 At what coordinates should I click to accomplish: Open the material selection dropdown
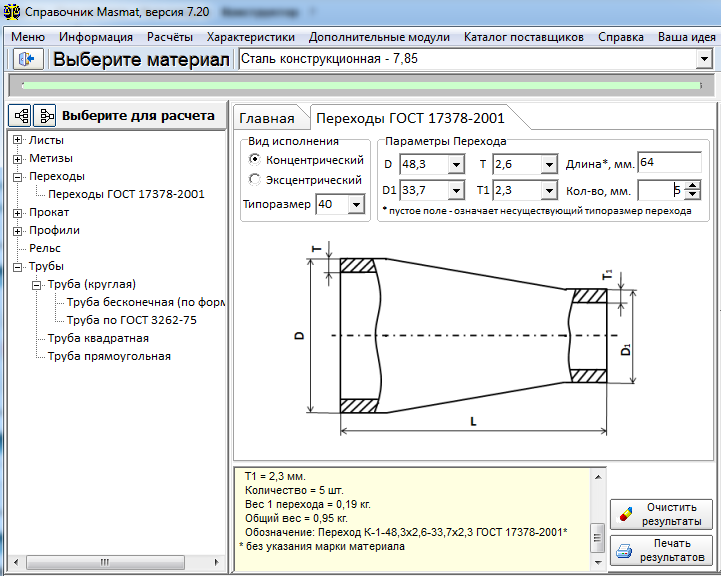(x=703, y=59)
